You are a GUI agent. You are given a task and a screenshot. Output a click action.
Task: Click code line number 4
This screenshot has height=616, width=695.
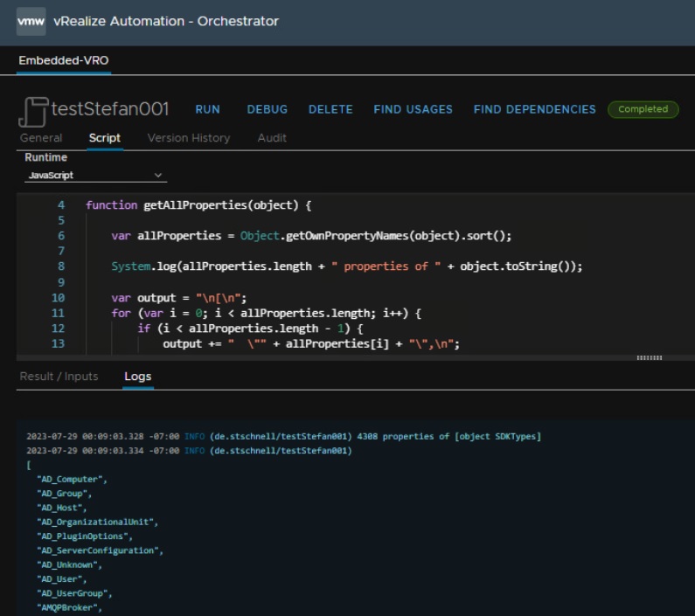(x=61, y=205)
